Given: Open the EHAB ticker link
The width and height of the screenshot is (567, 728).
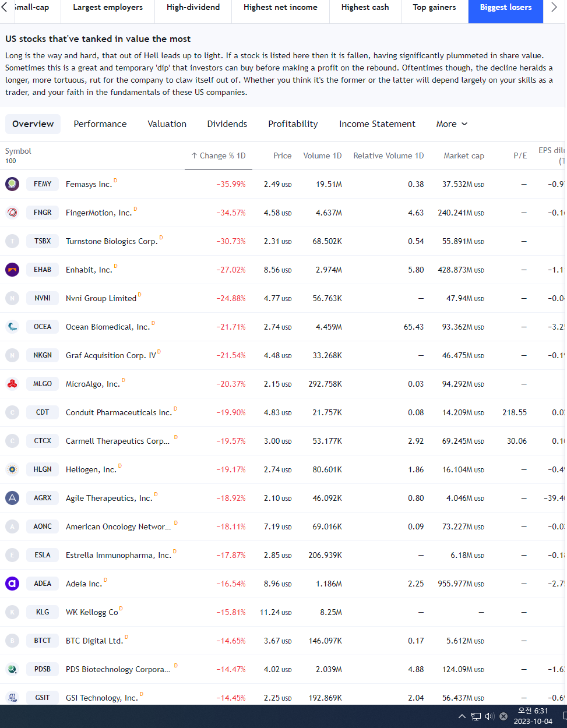Looking at the screenshot, I should pos(43,270).
